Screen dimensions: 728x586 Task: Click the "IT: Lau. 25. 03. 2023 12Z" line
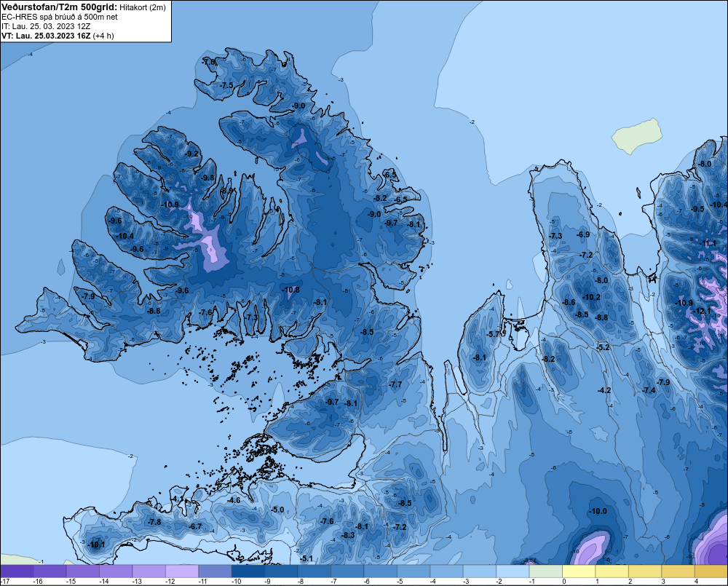pos(45,26)
